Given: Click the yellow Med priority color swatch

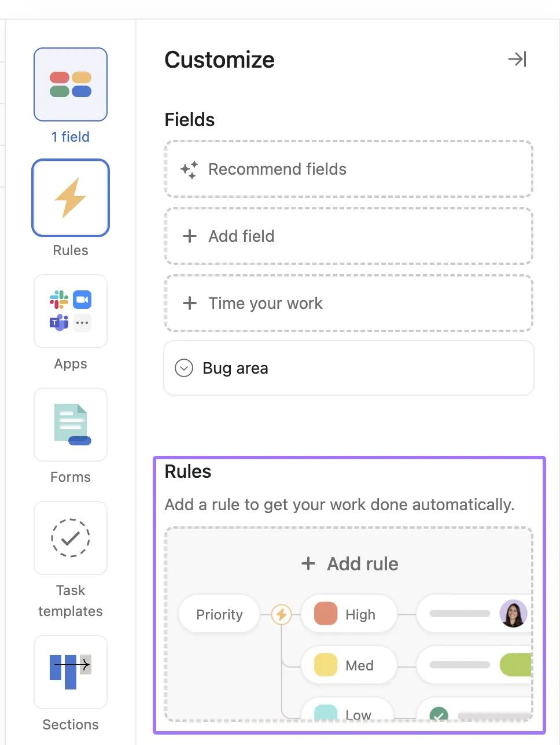Looking at the screenshot, I should click(325, 665).
